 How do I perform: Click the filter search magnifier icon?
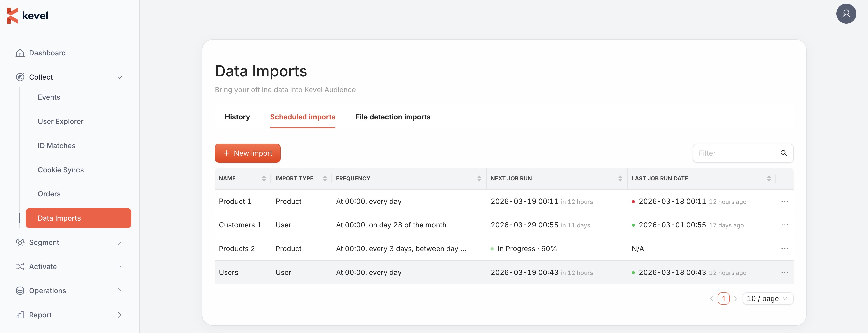784,153
